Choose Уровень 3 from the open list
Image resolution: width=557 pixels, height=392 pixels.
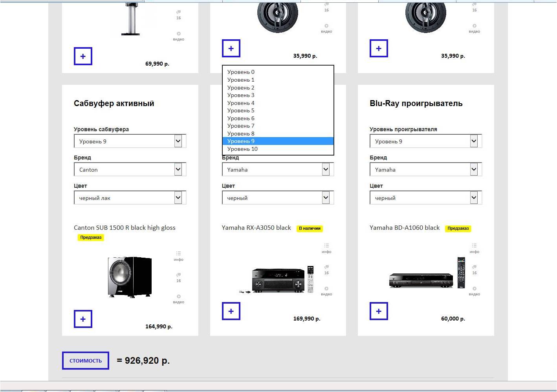(278, 95)
